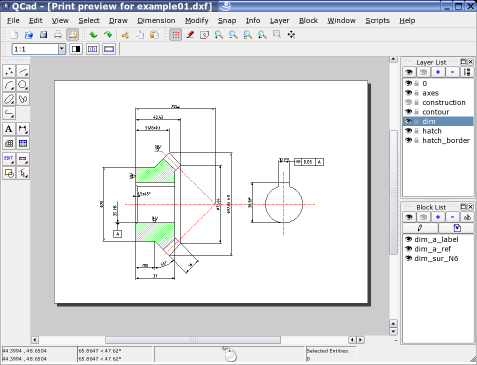
Task: Toggle black and white print mode
Action: click(x=76, y=49)
